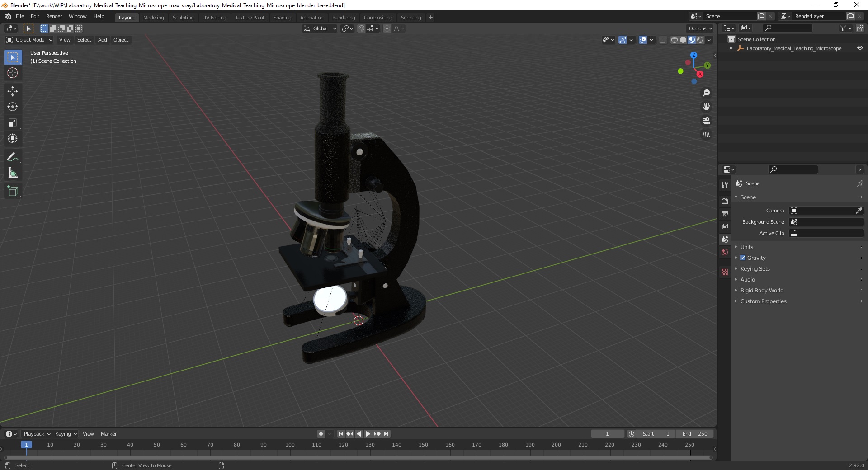Switch to rendered viewport shading
The height and width of the screenshot is (470, 868).
(700, 40)
